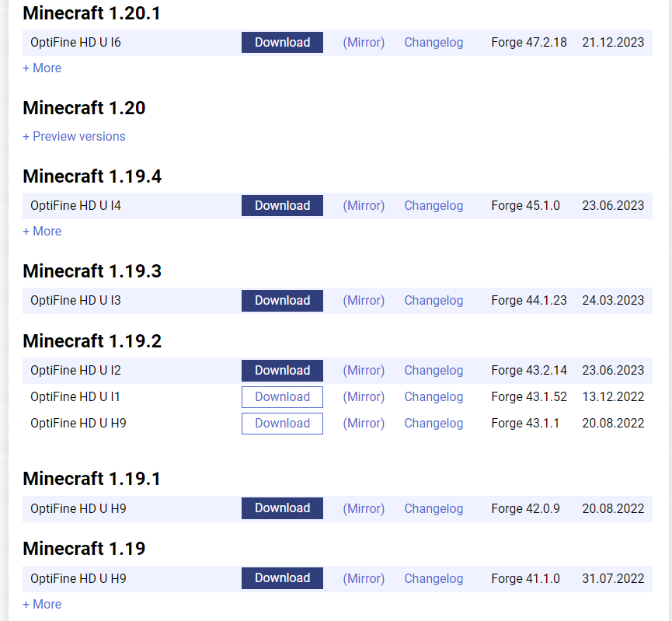Download OptiFine HD U H9 for Minecraft 1.19
The image size is (672, 621).
click(282, 578)
